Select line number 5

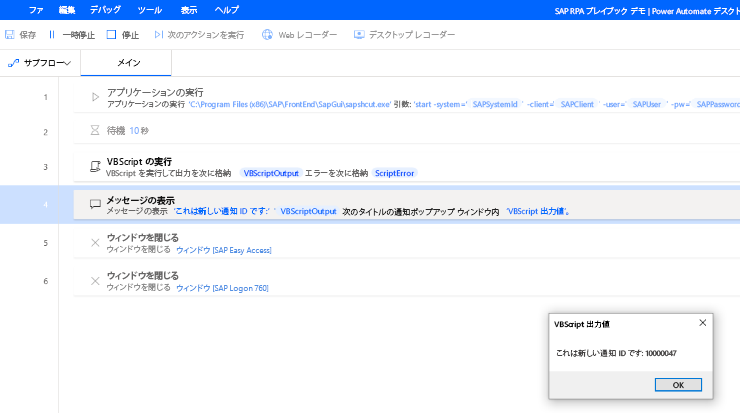point(46,243)
